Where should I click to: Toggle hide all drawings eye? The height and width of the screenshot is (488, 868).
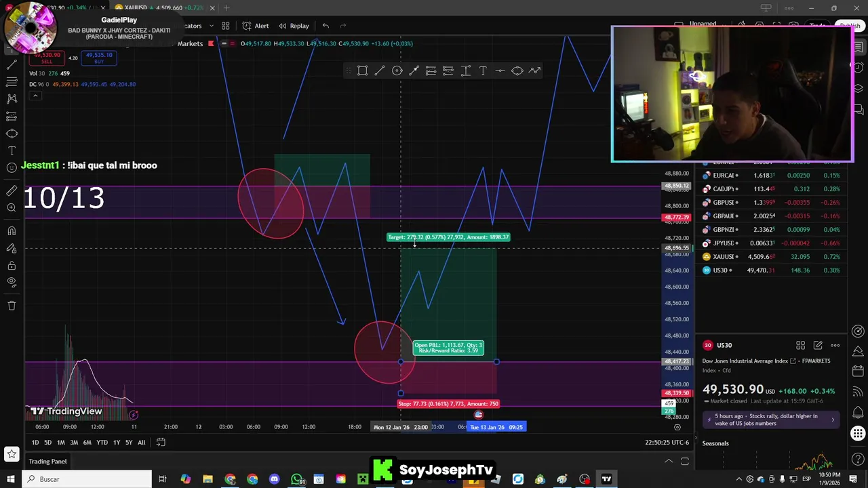(12, 282)
